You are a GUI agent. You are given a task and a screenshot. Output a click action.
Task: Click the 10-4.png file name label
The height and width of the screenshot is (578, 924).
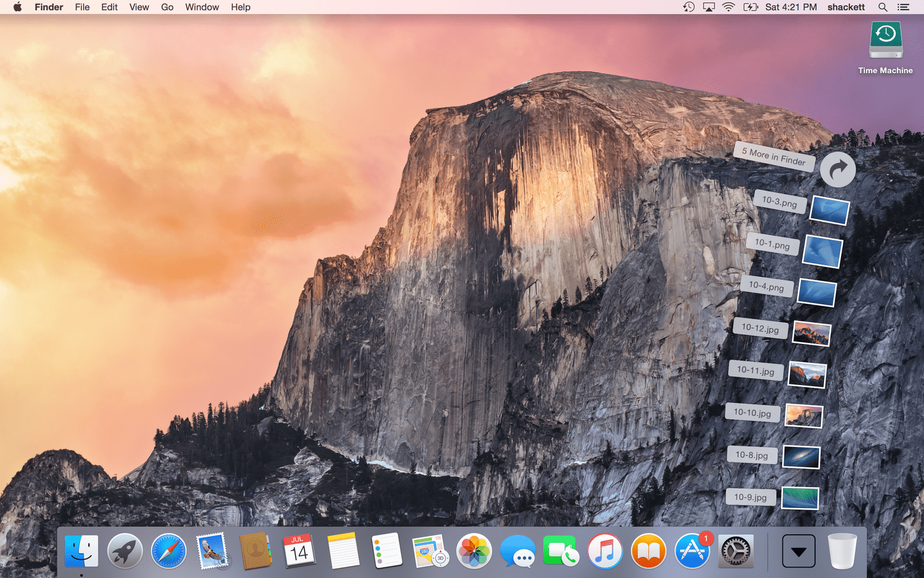(x=766, y=286)
